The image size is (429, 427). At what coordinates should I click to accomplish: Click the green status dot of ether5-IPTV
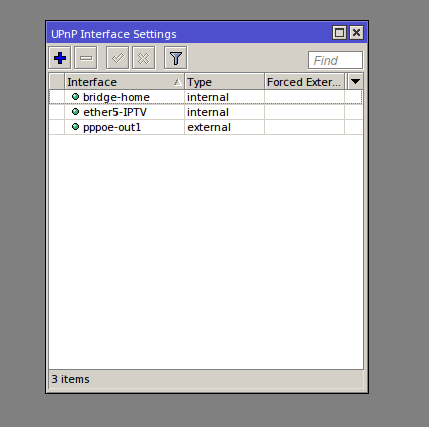tap(76, 112)
